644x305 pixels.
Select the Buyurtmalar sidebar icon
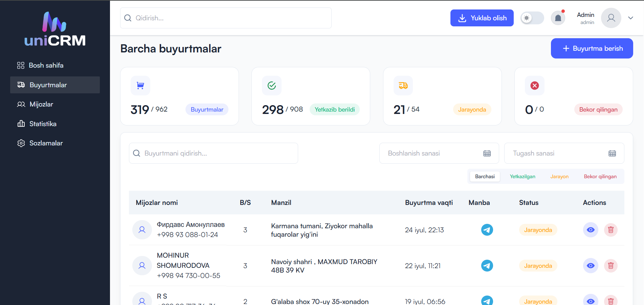(x=21, y=85)
